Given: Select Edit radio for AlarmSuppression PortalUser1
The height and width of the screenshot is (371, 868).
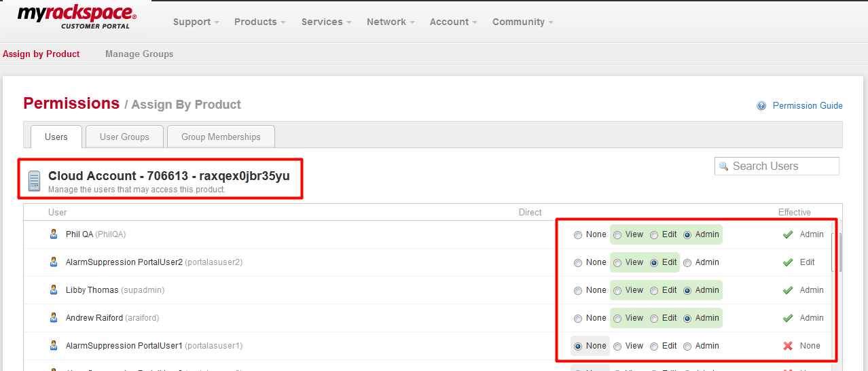Looking at the screenshot, I should point(654,347).
